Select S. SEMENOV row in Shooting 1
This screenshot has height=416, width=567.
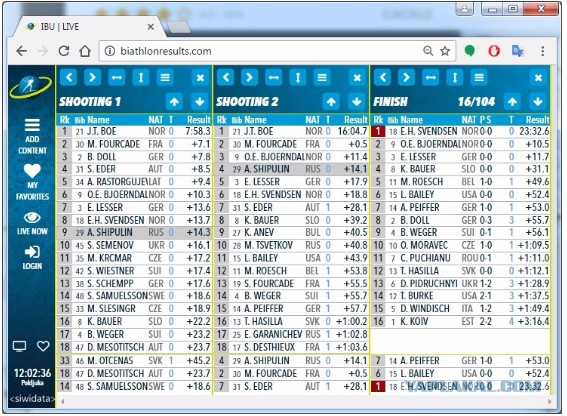[x=134, y=246]
